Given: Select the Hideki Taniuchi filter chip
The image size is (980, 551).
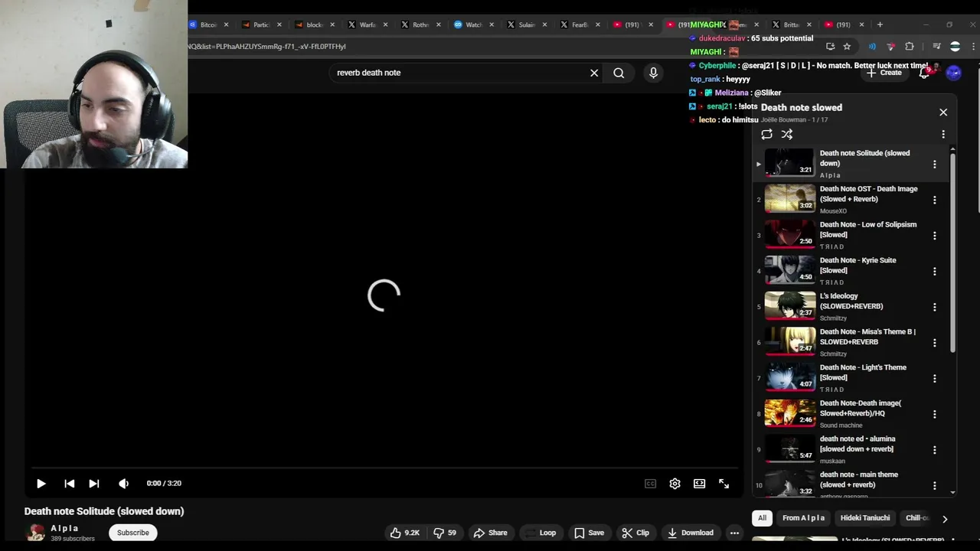Looking at the screenshot, I should click(x=865, y=518).
